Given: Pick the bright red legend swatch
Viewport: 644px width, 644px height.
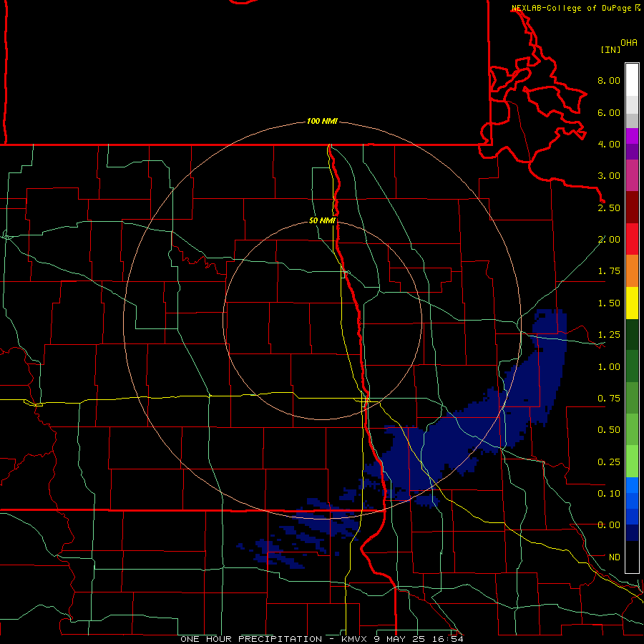Looking at the screenshot, I should 632,239.
